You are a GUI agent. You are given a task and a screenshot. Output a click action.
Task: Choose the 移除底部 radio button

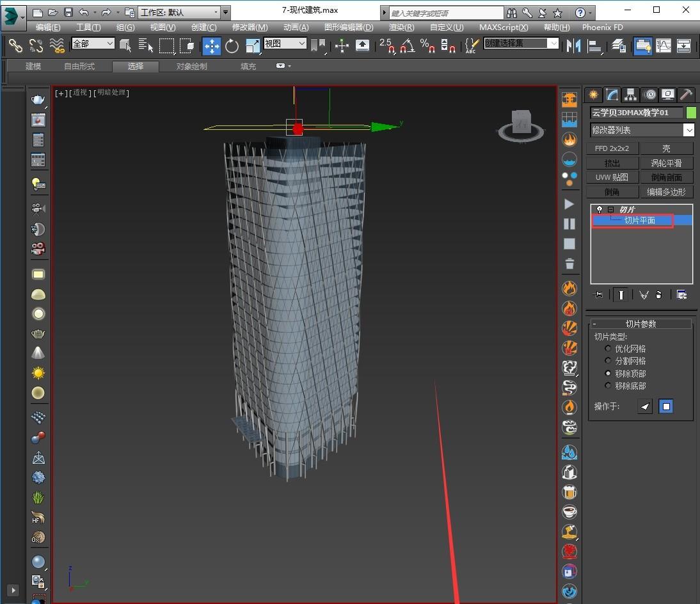[609, 386]
